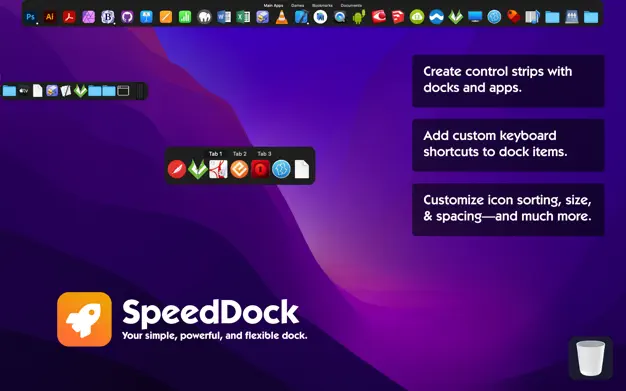Open the first folder in left strip
626x391 pixels.
9,91
